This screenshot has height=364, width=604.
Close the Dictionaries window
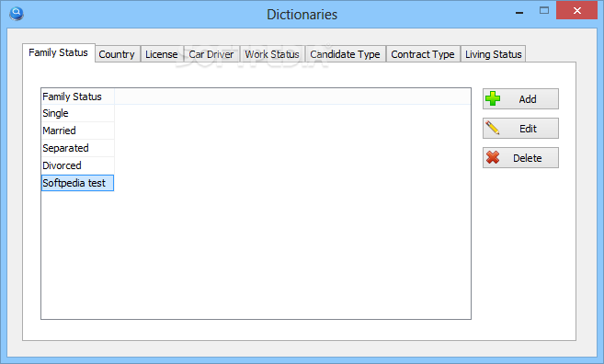(x=576, y=11)
